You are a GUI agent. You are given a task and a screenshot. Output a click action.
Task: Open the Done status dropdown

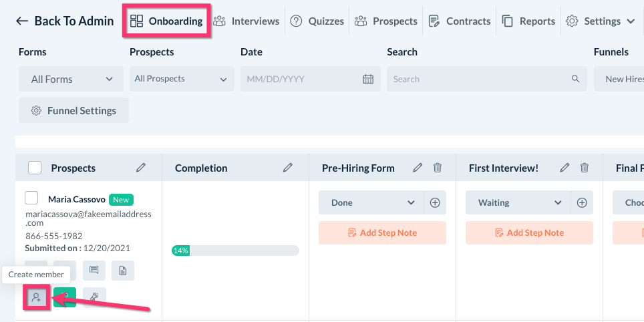371,202
